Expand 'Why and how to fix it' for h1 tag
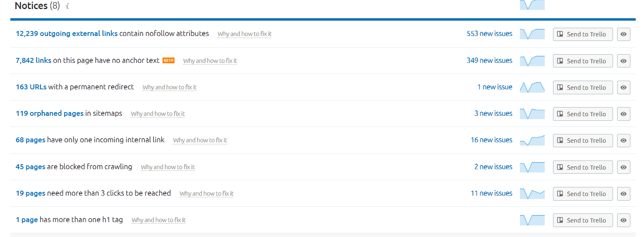The height and width of the screenshot is (237, 644). pyautogui.click(x=158, y=220)
